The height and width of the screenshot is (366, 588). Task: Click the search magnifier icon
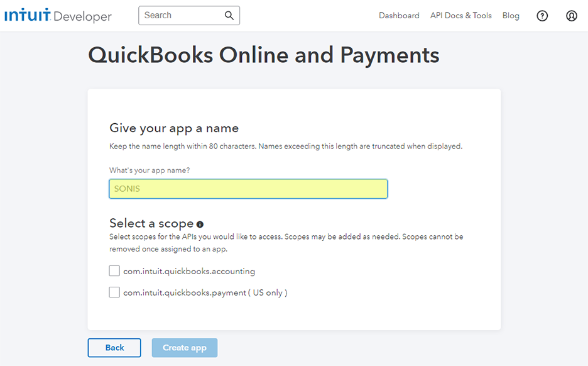click(229, 16)
